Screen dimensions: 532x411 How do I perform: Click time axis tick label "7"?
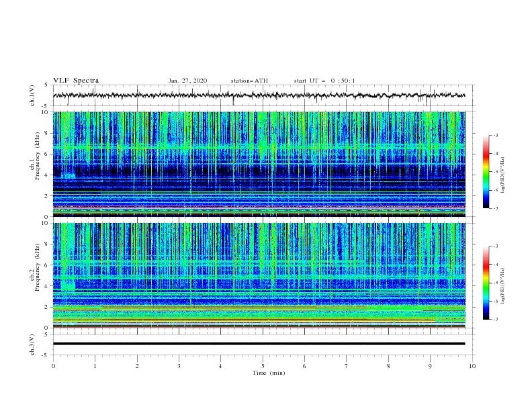click(x=347, y=366)
